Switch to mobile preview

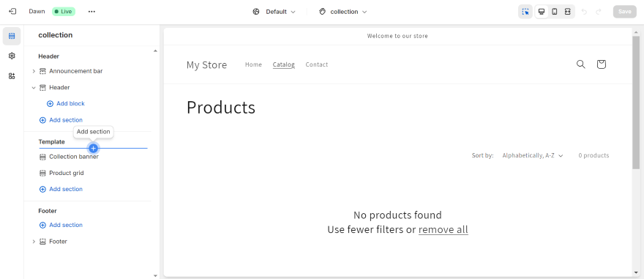tap(555, 12)
